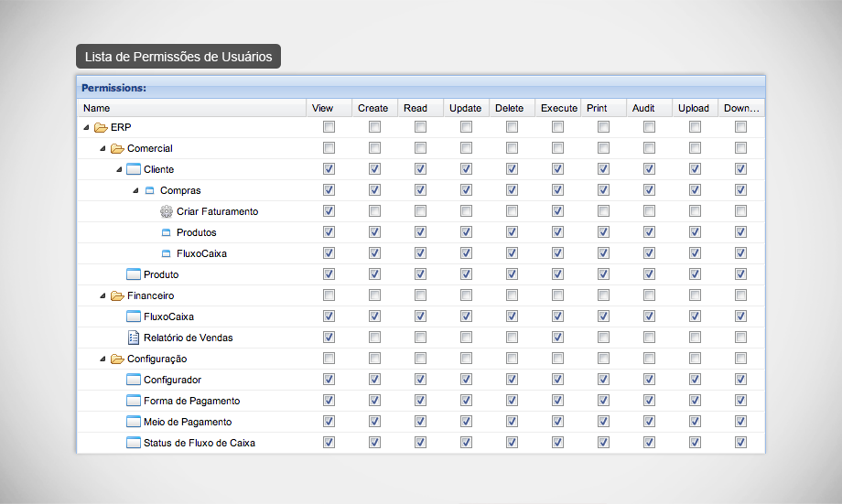Select the Meio de Pagamento item

click(188, 422)
